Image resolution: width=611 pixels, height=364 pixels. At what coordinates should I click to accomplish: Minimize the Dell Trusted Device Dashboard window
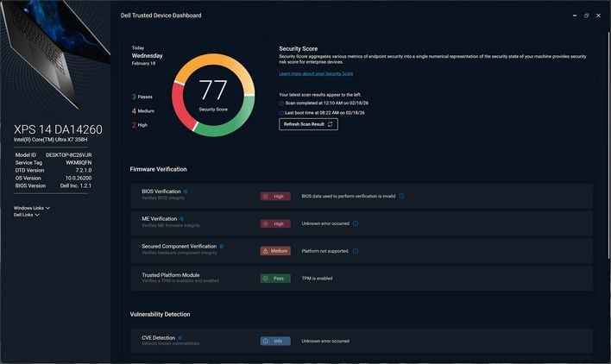click(575, 16)
